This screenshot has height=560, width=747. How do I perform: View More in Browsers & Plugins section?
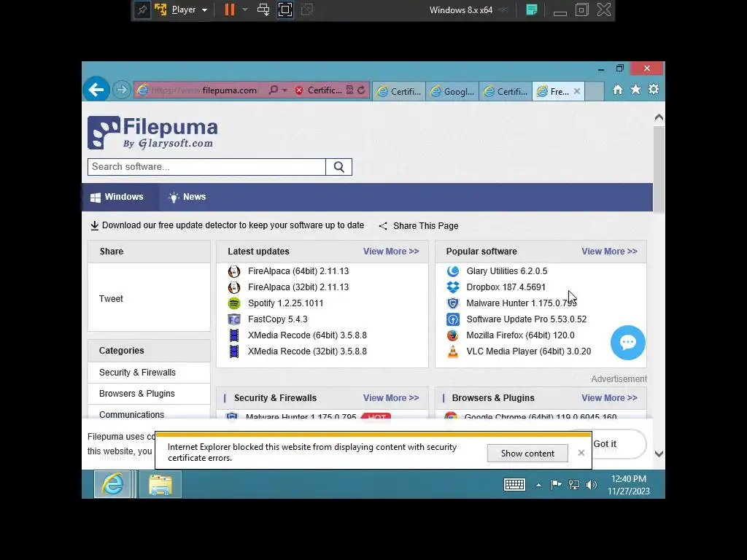pyautogui.click(x=609, y=398)
